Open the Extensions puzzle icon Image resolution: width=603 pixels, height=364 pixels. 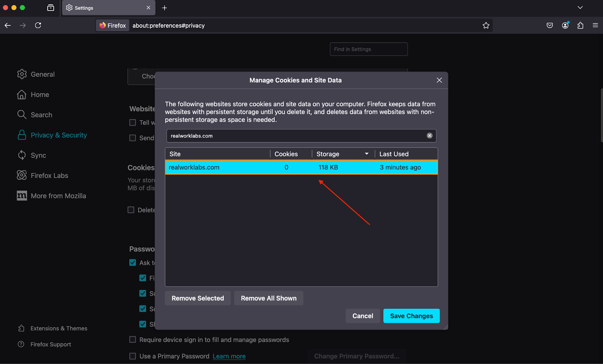click(580, 25)
